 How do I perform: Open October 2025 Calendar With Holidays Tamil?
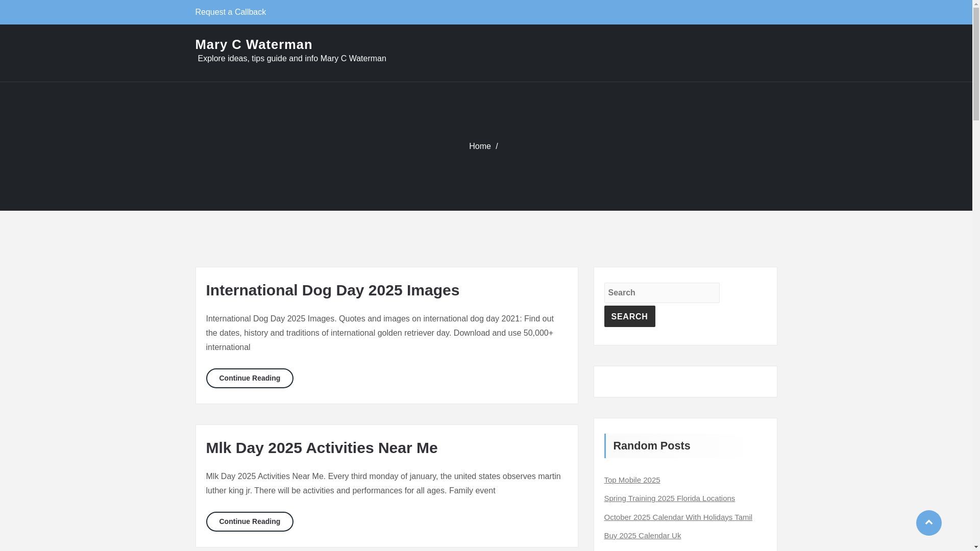coord(678,517)
